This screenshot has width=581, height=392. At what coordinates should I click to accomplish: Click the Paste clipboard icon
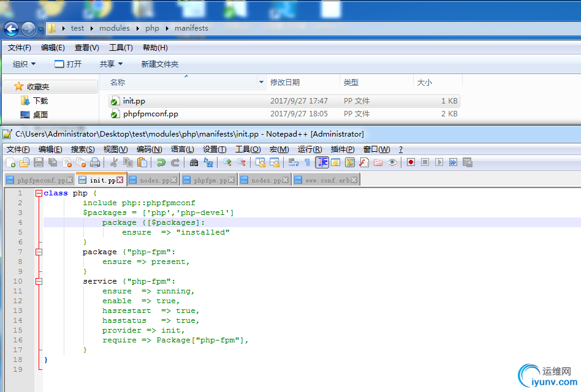click(x=142, y=162)
